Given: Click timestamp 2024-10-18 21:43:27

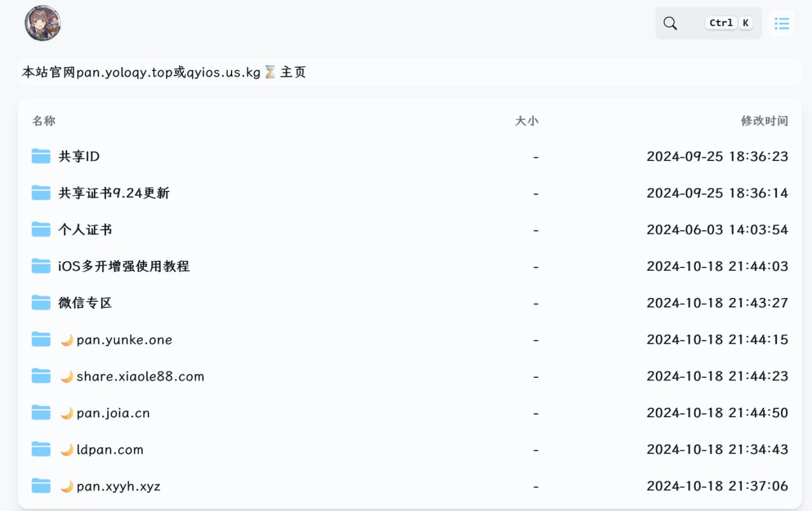Looking at the screenshot, I should 717,303.
